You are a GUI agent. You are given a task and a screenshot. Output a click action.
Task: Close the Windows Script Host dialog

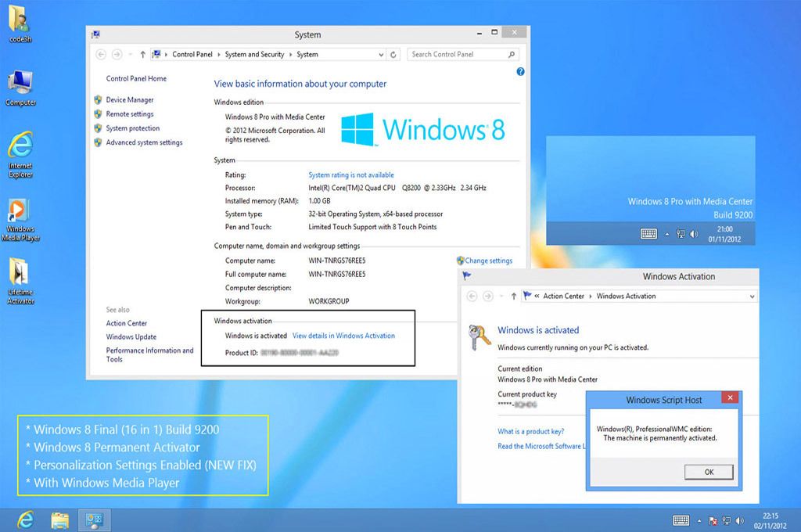pos(730,397)
